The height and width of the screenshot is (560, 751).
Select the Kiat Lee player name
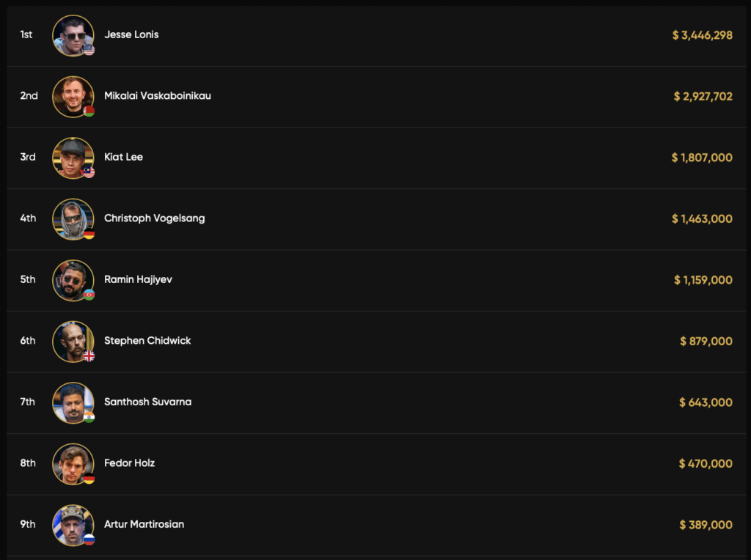click(123, 157)
